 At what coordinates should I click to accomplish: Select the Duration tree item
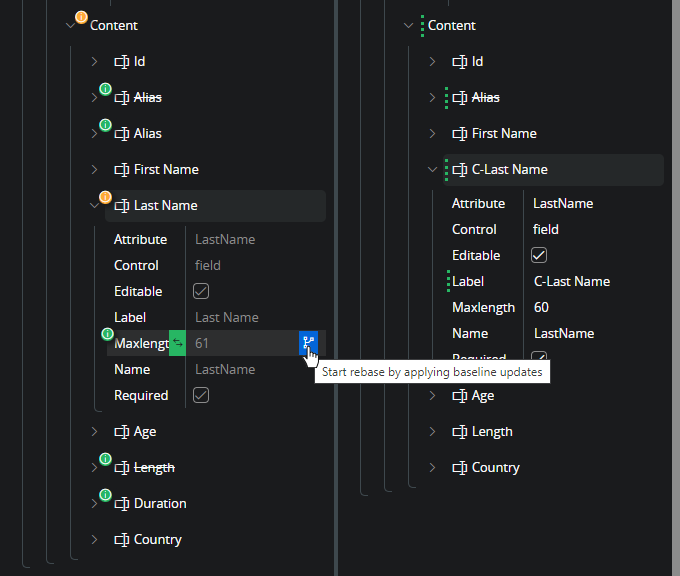160,504
